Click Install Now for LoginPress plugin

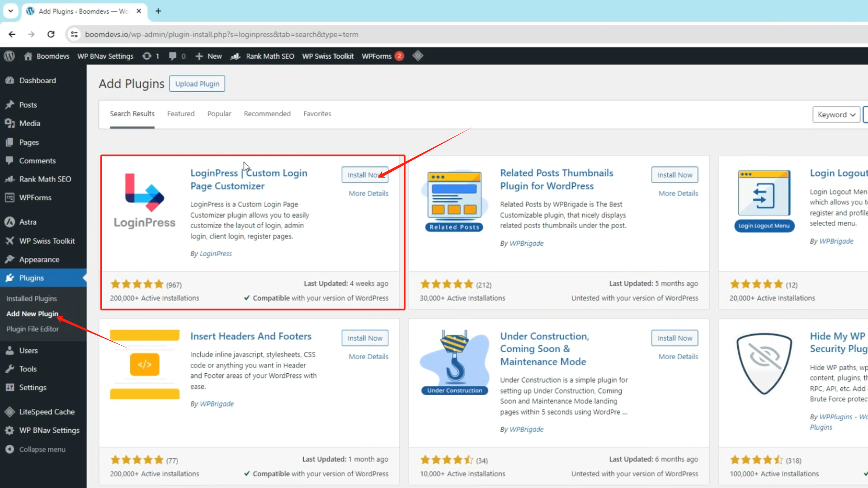(x=364, y=175)
